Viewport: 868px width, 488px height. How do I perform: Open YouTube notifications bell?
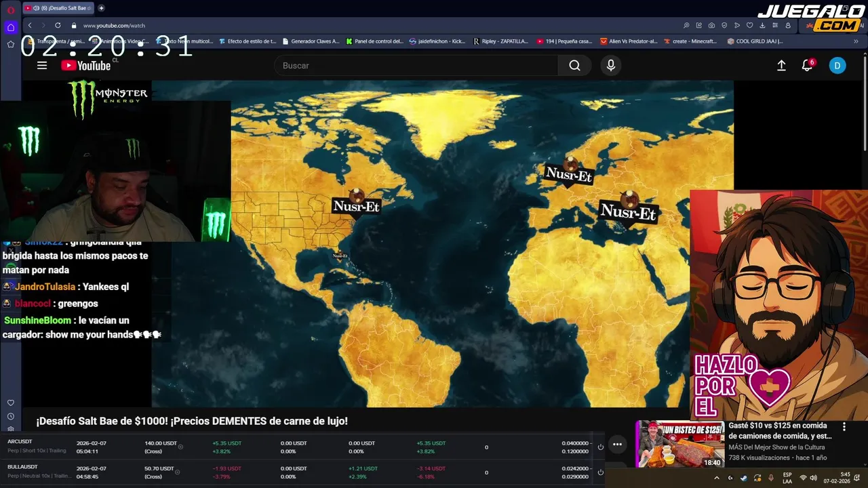(x=807, y=66)
